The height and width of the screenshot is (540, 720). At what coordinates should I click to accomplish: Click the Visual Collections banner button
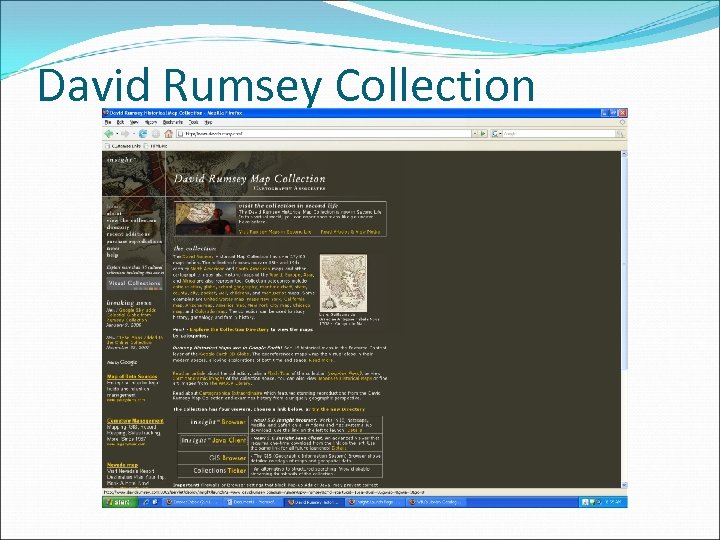[134, 283]
